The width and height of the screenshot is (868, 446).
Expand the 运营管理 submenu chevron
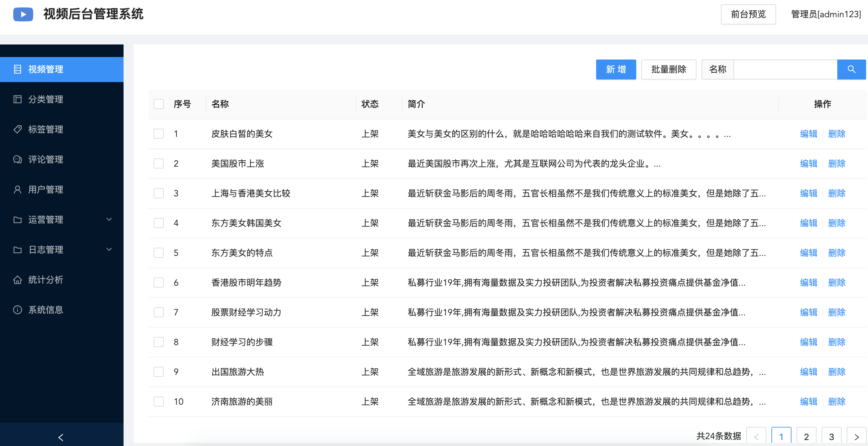(109, 220)
